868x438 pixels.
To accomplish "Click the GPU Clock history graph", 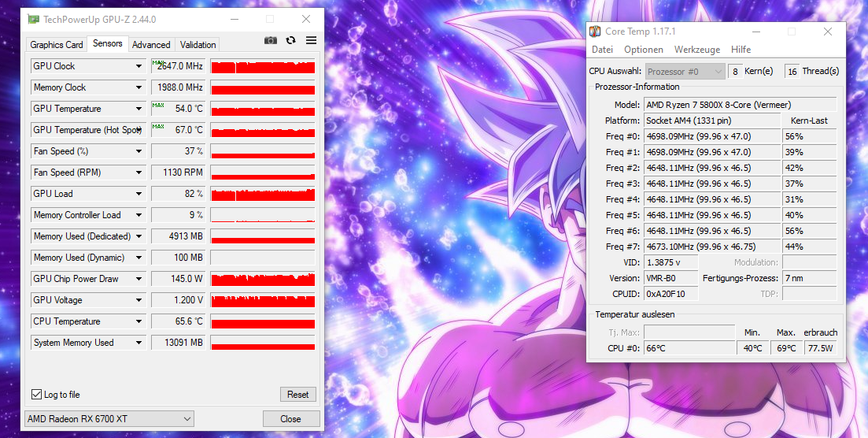I will pyautogui.click(x=262, y=66).
